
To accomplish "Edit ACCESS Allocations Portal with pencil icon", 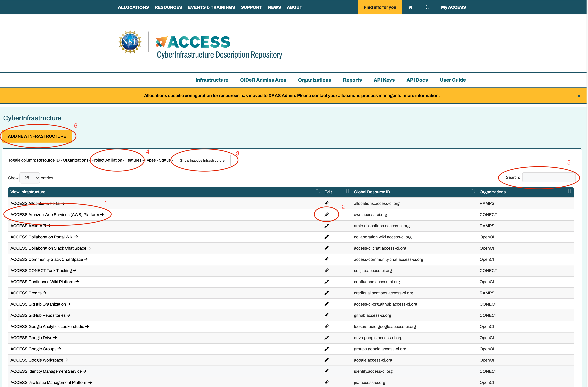I will [327, 203].
